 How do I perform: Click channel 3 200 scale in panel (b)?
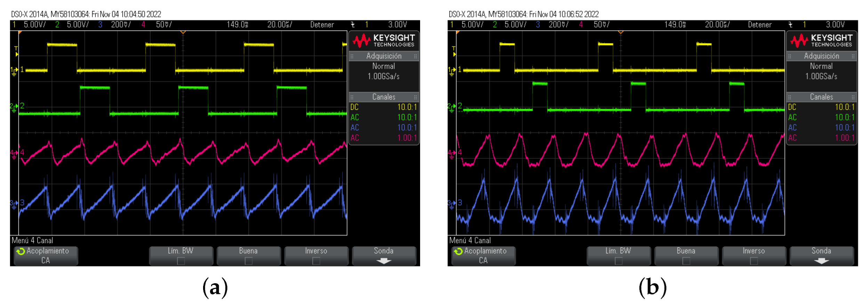[558, 25]
